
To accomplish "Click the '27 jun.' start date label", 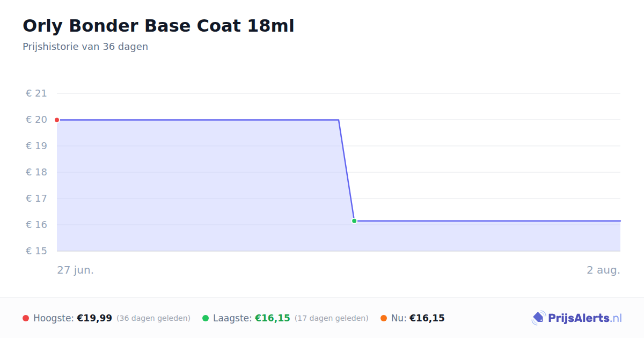I will [x=76, y=270].
